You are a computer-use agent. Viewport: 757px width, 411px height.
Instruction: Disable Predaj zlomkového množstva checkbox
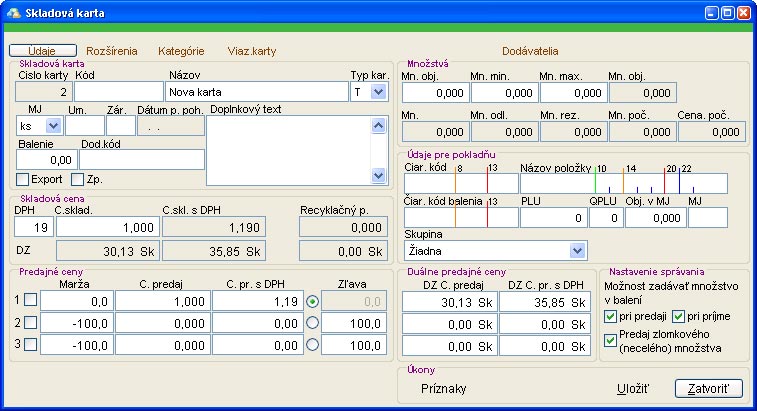point(611,341)
